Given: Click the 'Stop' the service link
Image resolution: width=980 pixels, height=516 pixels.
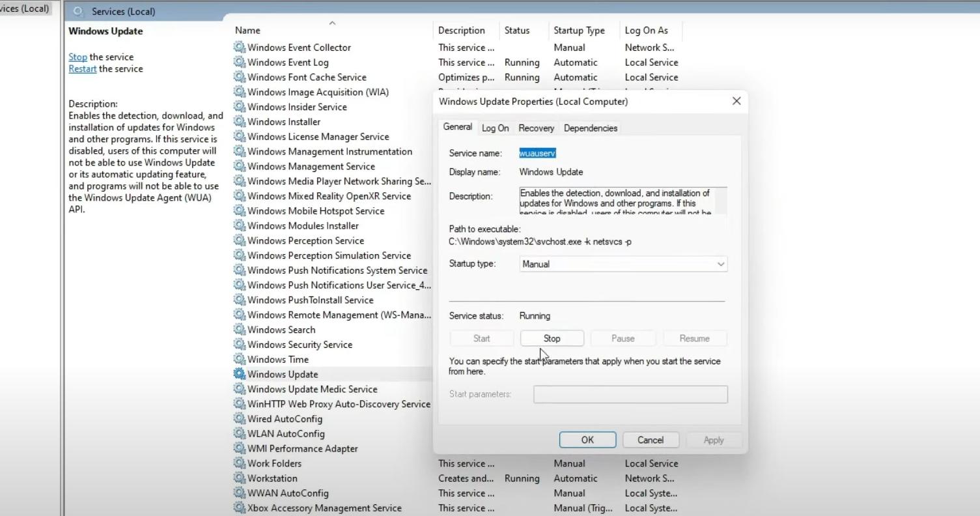Looking at the screenshot, I should (77, 57).
